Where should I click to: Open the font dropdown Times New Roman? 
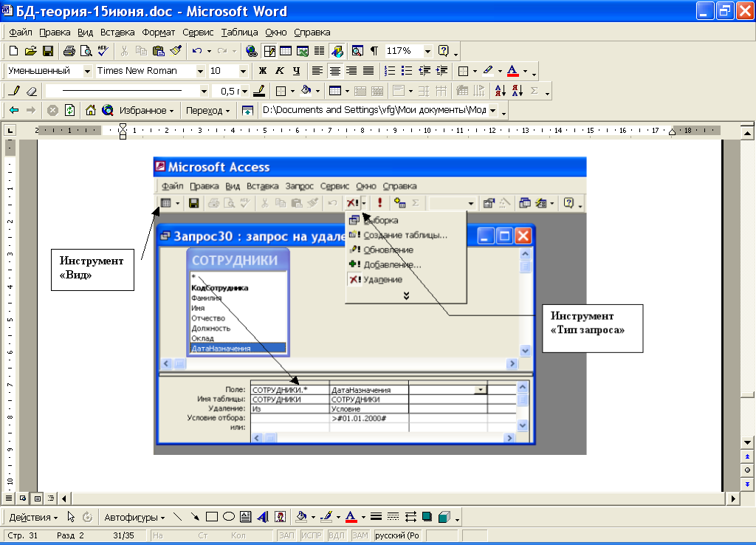click(x=200, y=71)
